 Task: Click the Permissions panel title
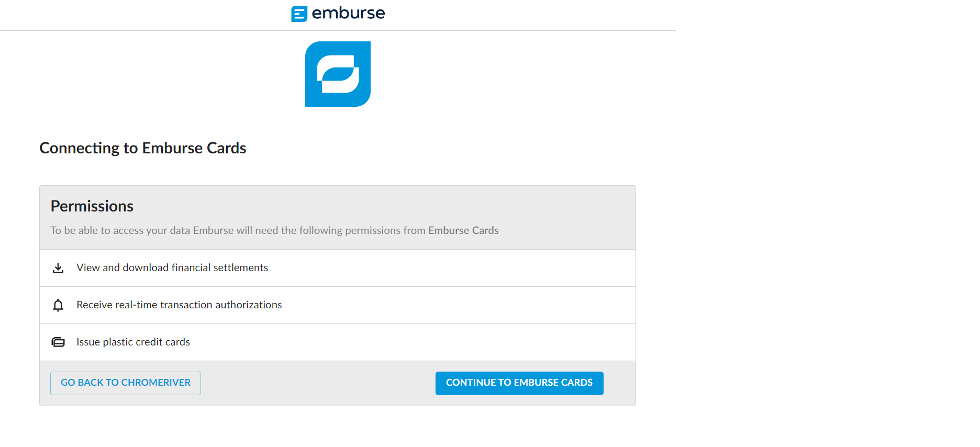click(x=92, y=206)
